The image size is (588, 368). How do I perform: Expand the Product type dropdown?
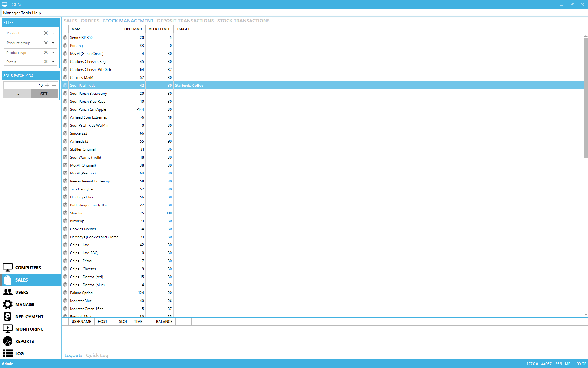[x=53, y=52]
